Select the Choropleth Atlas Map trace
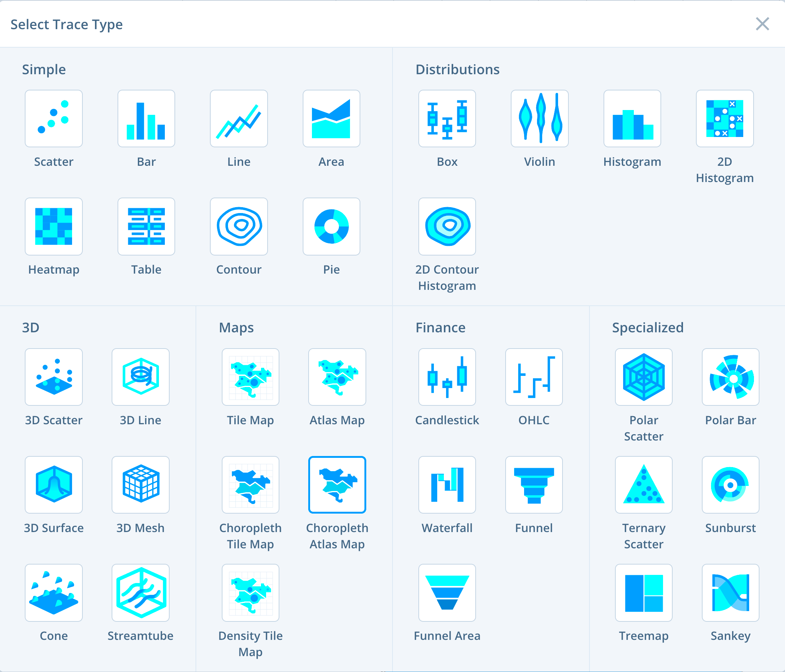The image size is (785, 672). (337, 485)
